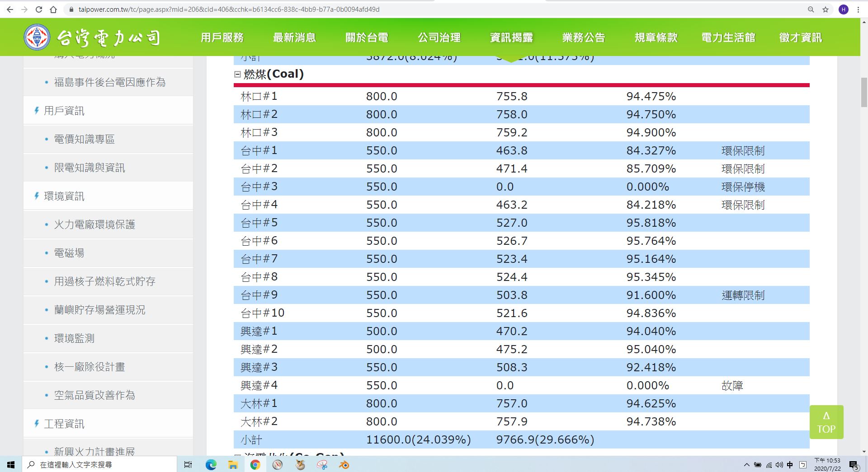Viewport: 868px width, 472px height.
Task: Open 徵才資訊 menu
Action: 801,37
